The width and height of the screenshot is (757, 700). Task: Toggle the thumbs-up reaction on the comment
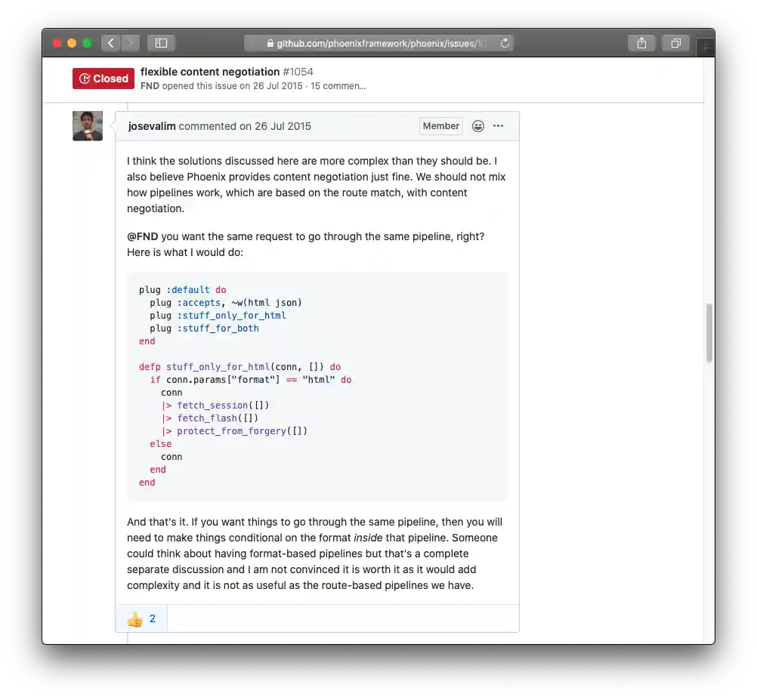click(x=141, y=618)
